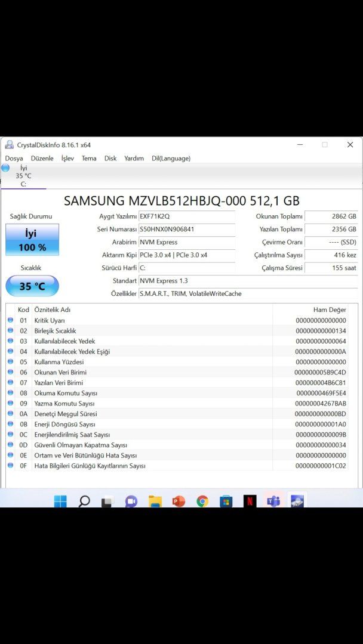Screen dimensions: 363x644
Task: Click Yazılan Toplamı value 2356 GB
Action: (x=331, y=229)
